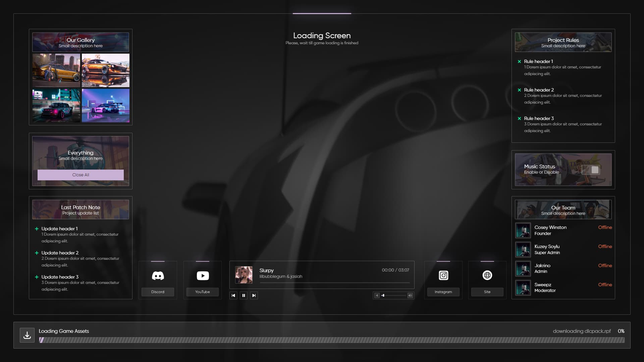The width and height of the screenshot is (644, 362).
Task: Click the Slurpy album art
Action: 244,275
